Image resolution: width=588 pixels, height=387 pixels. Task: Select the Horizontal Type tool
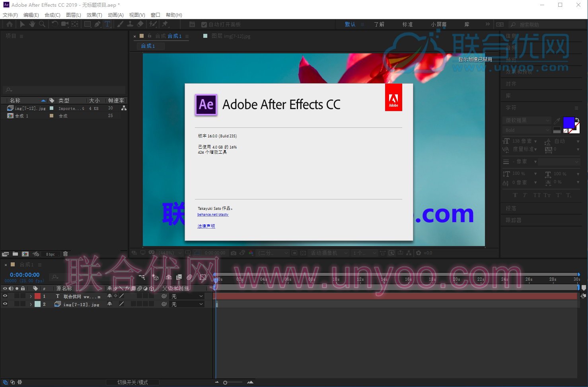[x=107, y=24]
